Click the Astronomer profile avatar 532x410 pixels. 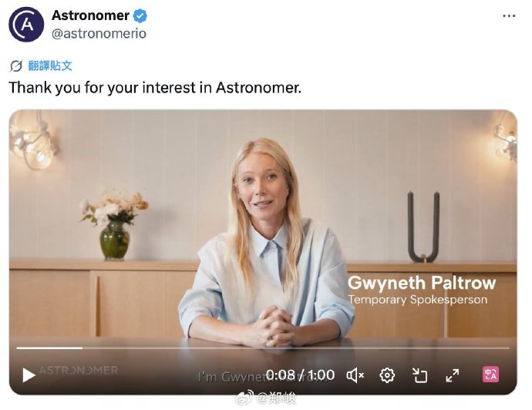coord(26,25)
